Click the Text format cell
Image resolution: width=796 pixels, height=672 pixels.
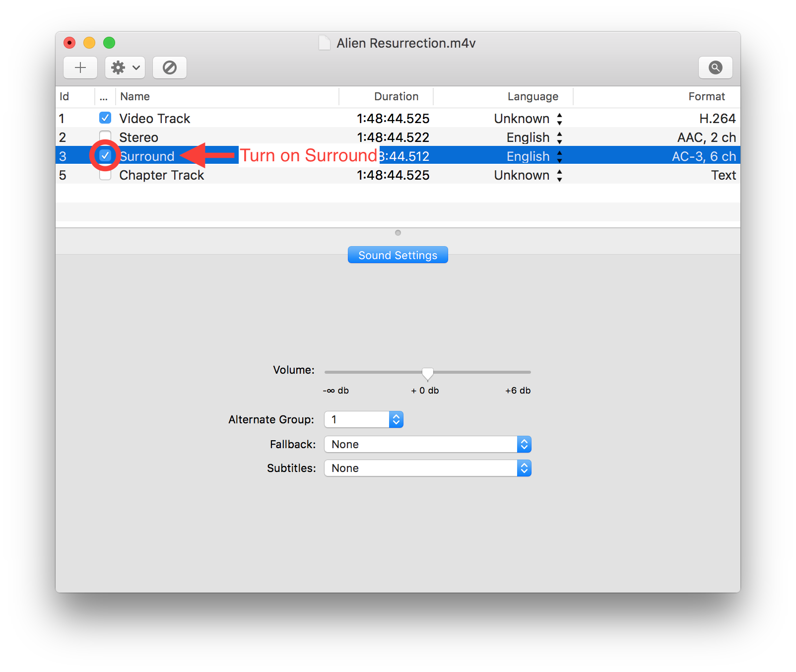click(x=724, y=175)
